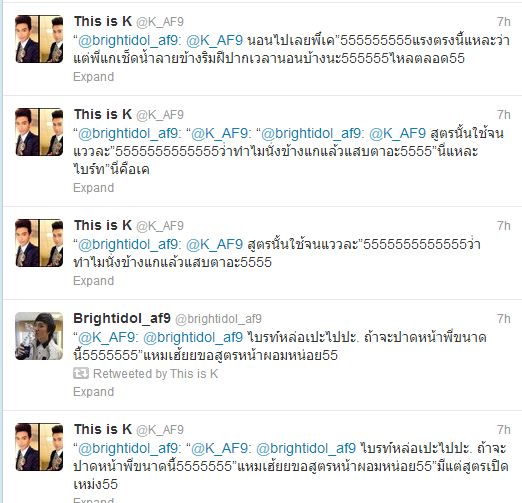Open @K_AF9 mention in the Brightidol_af9 tweet
Viewport: 522px width, 503px height.
pos(106,337)
